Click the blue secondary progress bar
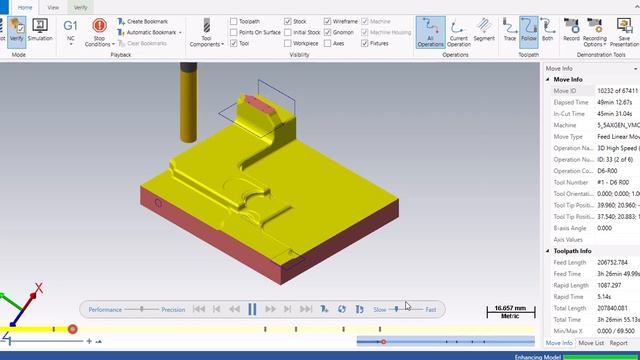640x360 pixels. 446,341
